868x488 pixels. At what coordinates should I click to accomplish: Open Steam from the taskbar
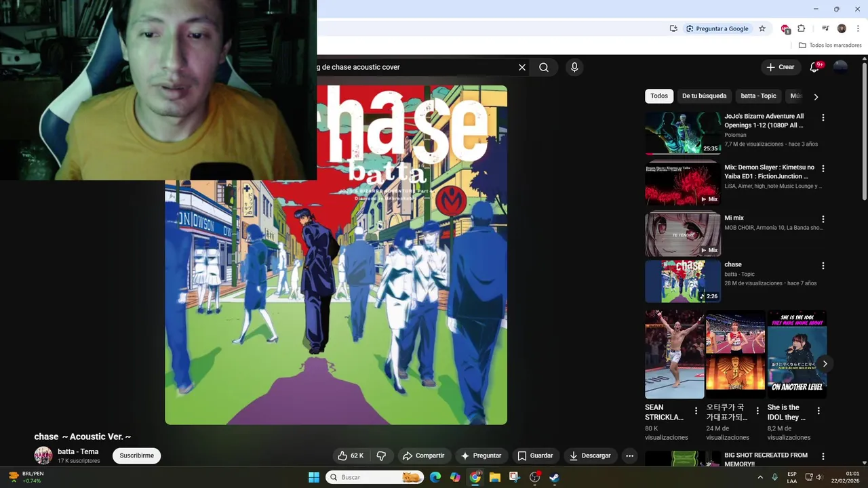pyautogui.click(x=554, y=477)
